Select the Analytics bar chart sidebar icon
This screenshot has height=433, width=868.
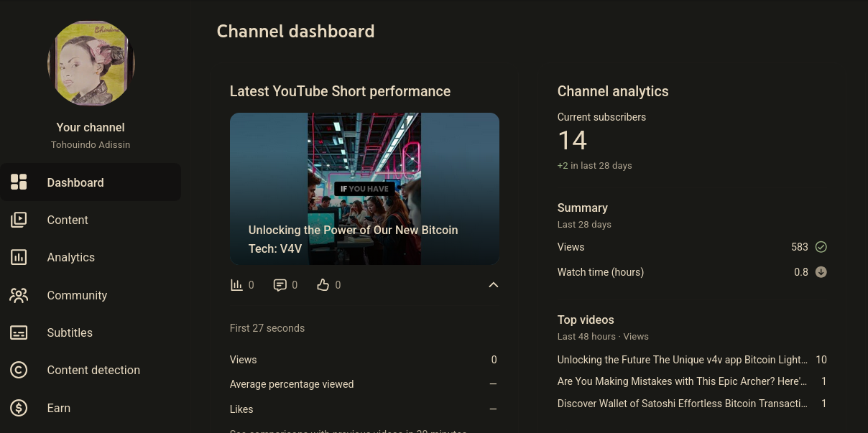[19, 257]
